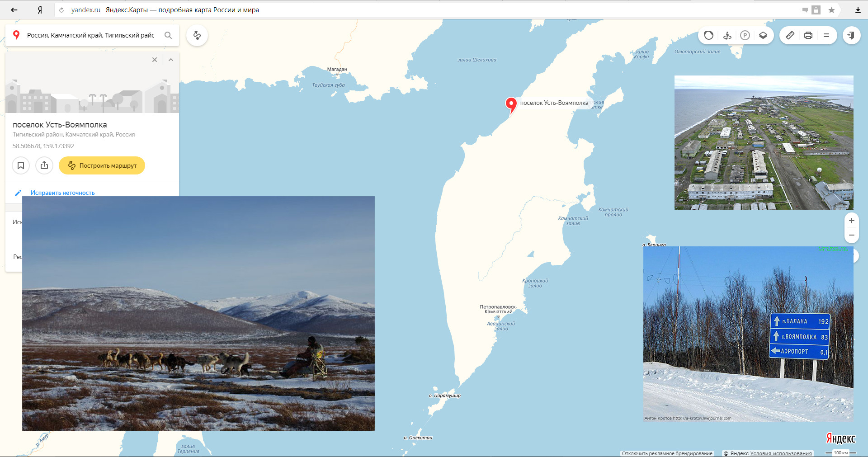Share the place with the share icon
This screenshot has width=868, height=457.
pyautogui.click(x=44, y=165)
